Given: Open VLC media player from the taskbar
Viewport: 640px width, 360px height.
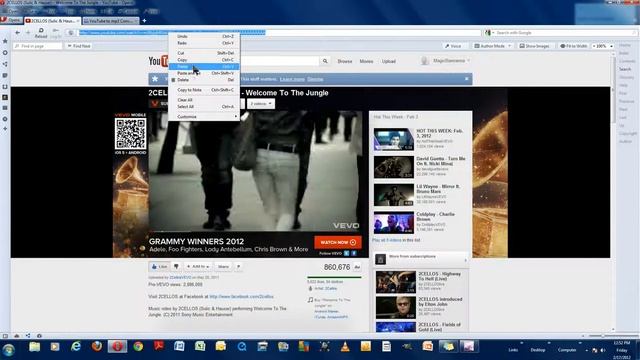Looking at the screenshot, I should (x=345, y=347).
